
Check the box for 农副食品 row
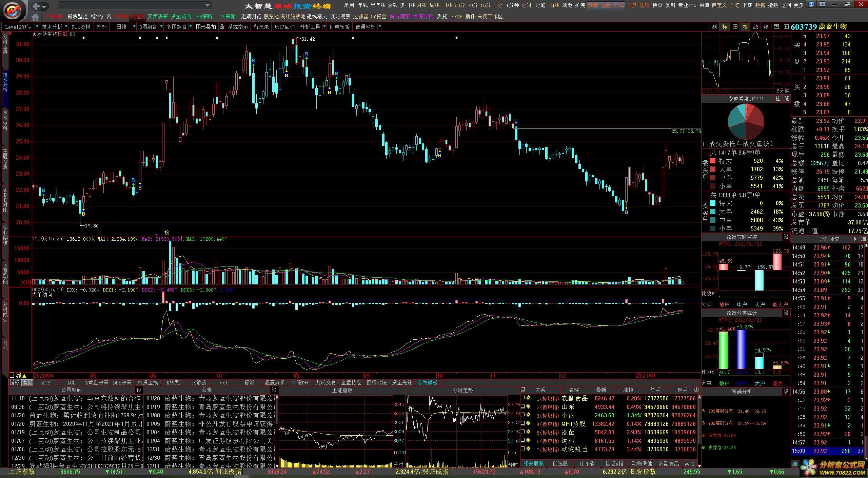(523, 398)
